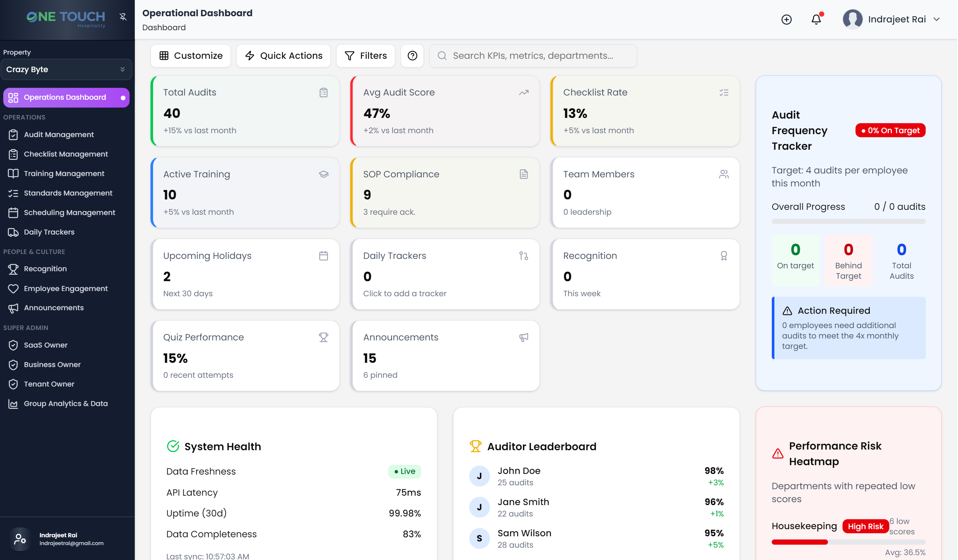The width and height of the screenshot is (958, 560).
Task: Unpin the sidebar with the pin icon
Action: point(123,17)
